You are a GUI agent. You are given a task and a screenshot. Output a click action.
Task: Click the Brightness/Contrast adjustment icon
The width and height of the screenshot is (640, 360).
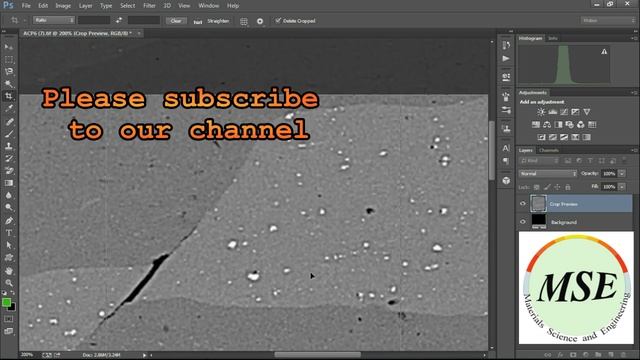(541, 112)
